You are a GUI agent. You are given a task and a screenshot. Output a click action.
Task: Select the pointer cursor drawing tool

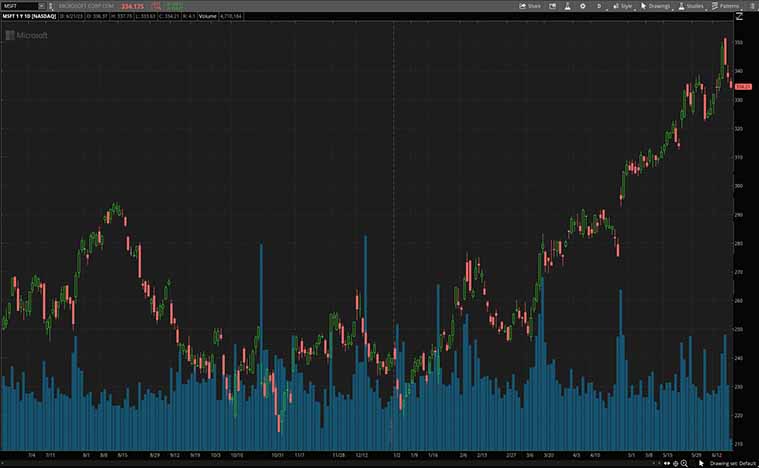[701, 463]
